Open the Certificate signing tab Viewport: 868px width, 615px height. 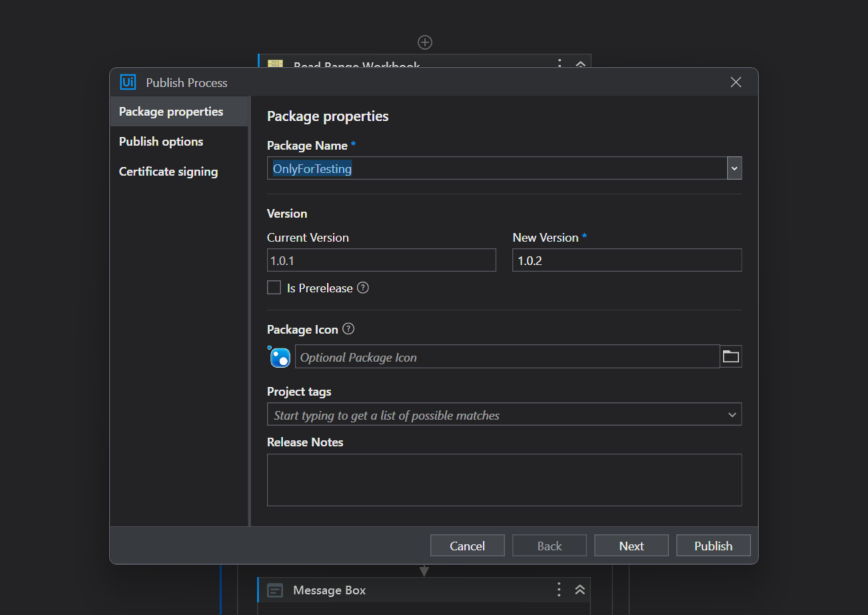tap(168, 172)
